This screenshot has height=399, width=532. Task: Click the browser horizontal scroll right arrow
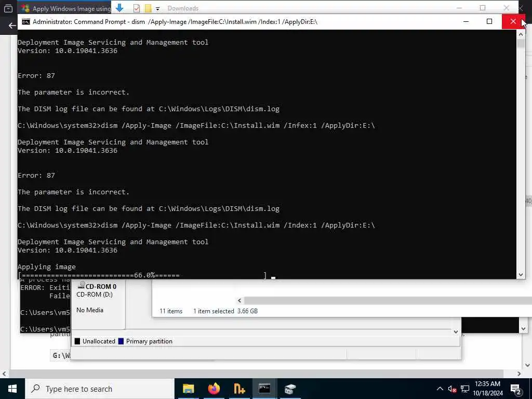pos(519,374)
